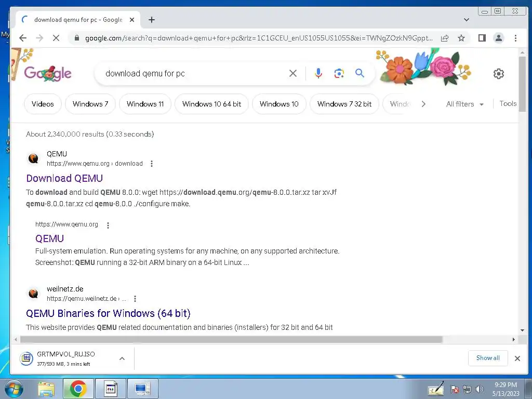Image resolution: width=532 pixels, height=399 pixels.
Task: Clear the search box with X
Action: click(x=293, y=73)
